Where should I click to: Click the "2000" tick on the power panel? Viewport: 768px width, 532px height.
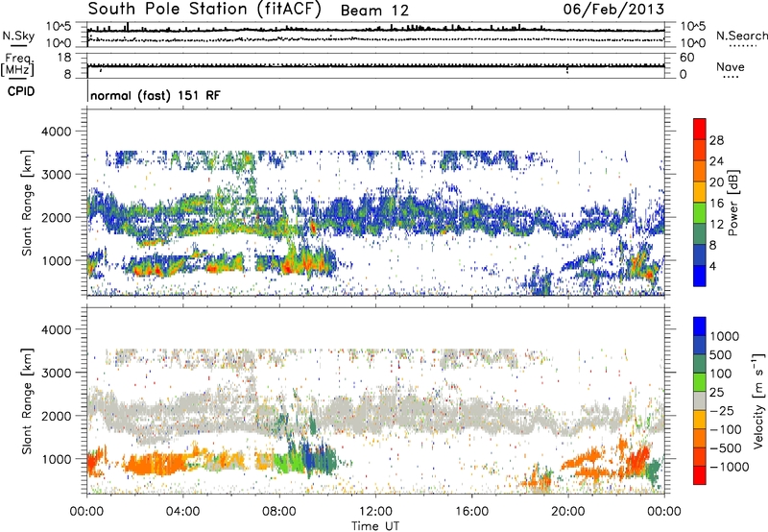tap(56, 217)
